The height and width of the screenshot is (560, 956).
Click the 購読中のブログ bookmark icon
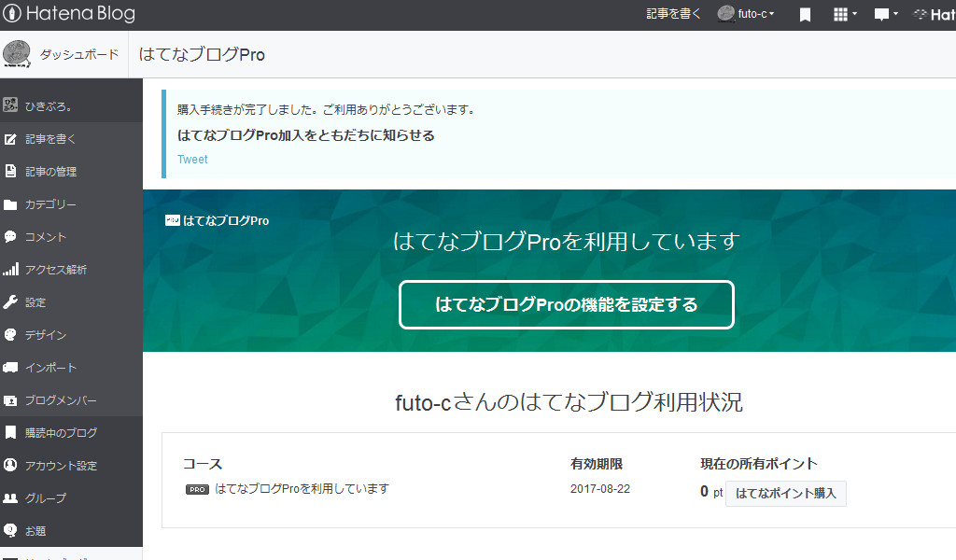(x=10, y=433)
